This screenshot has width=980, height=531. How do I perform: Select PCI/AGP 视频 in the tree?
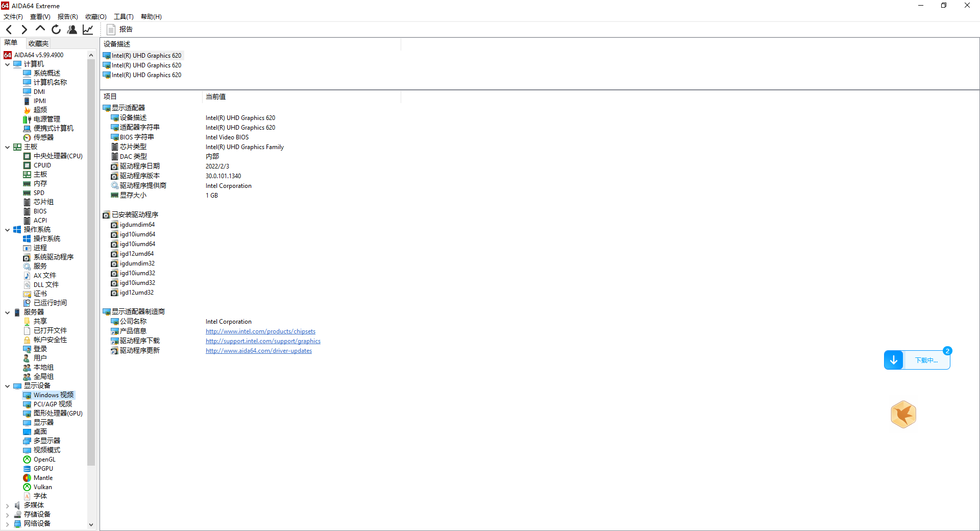(47, 404)
